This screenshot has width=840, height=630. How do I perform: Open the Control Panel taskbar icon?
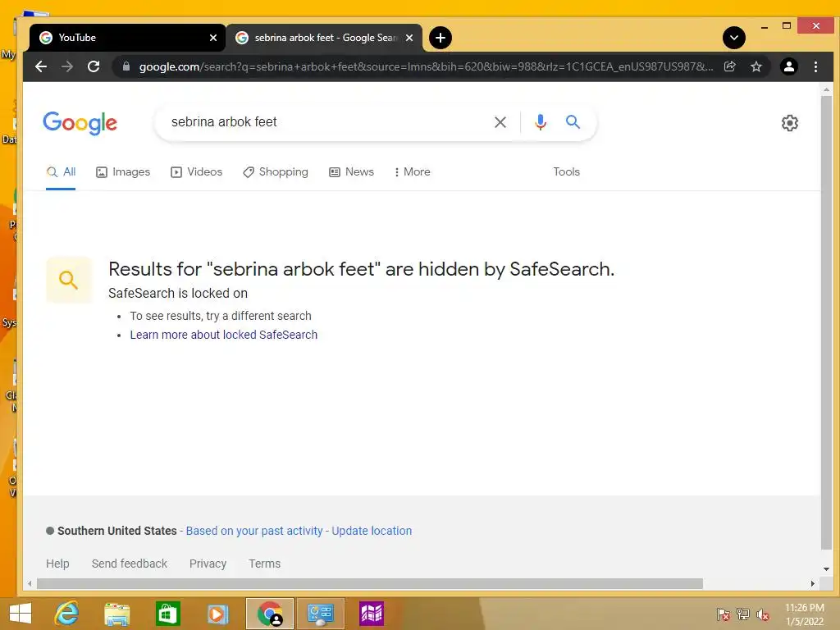[321, 614]
